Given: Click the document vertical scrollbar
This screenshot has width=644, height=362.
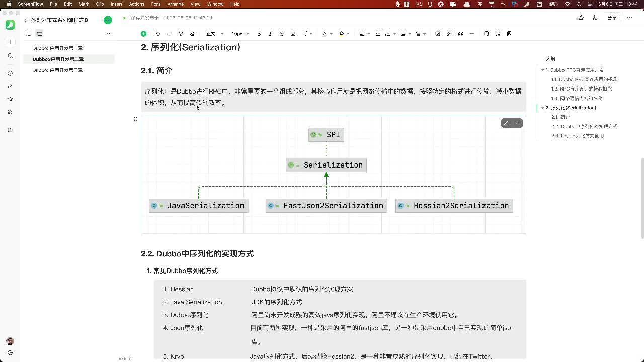Looking at the screenshot, I should (x=642, y=198).
